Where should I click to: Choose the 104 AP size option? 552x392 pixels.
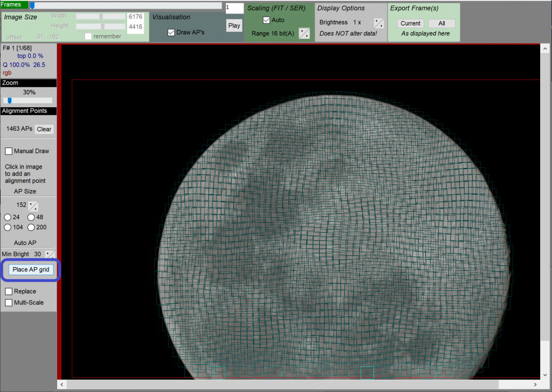(x=8, y=227)
